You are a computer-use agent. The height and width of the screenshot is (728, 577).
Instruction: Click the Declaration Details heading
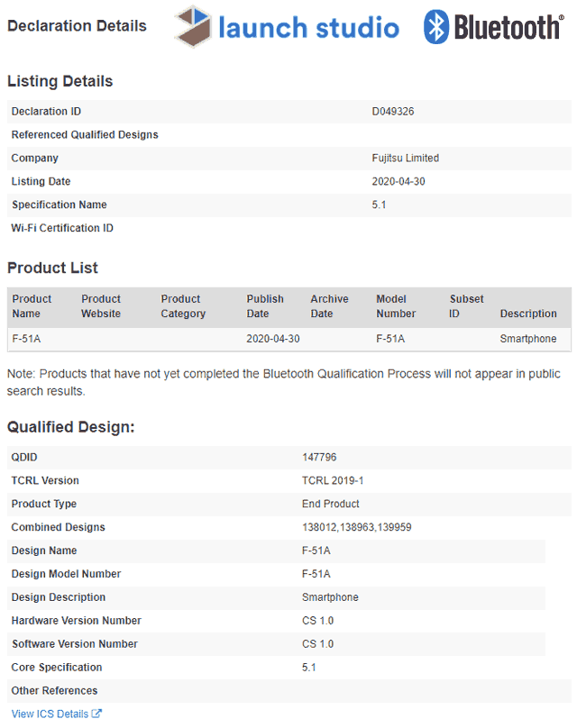tap(78, 25)
